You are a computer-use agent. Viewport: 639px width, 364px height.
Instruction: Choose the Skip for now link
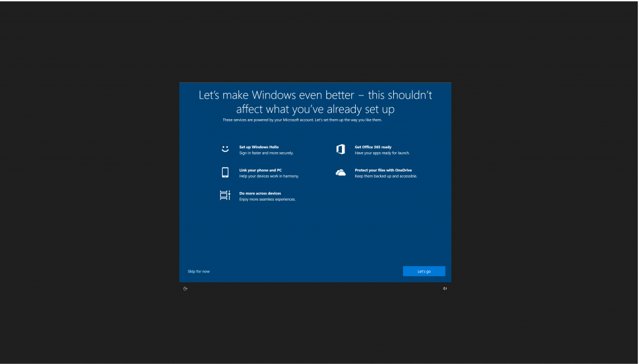click(199, 271)
